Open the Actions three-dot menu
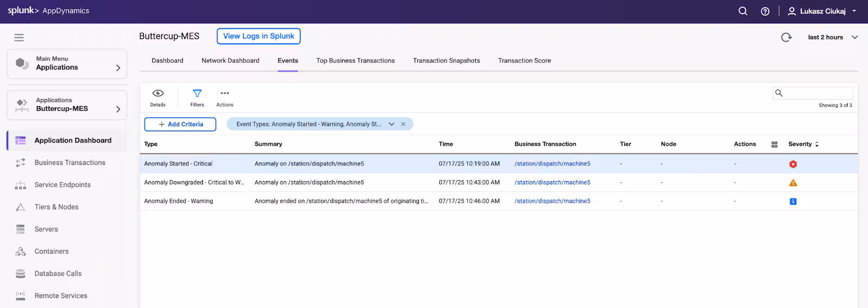 click(x=225, y=93)
